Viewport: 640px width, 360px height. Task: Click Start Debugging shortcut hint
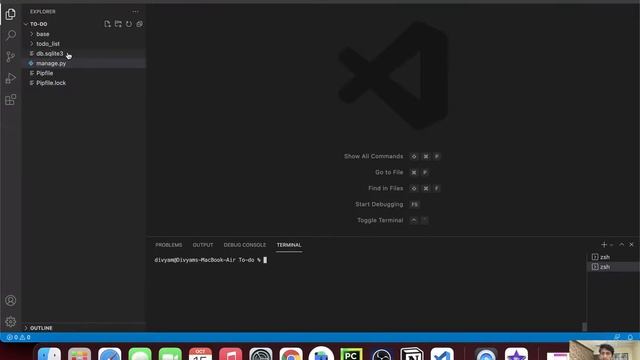tap(387, 204)
